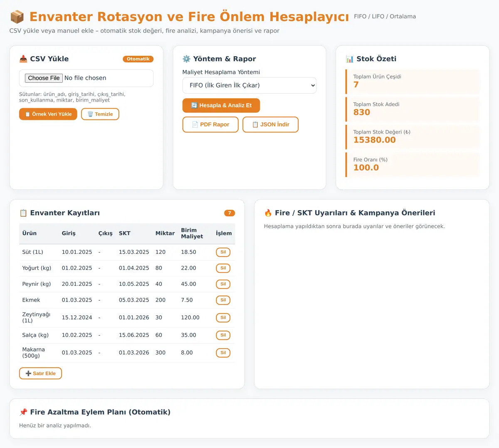Click the unit cost 120.00
This screenshot has width=499, height=448.
(x=190, y=318)
